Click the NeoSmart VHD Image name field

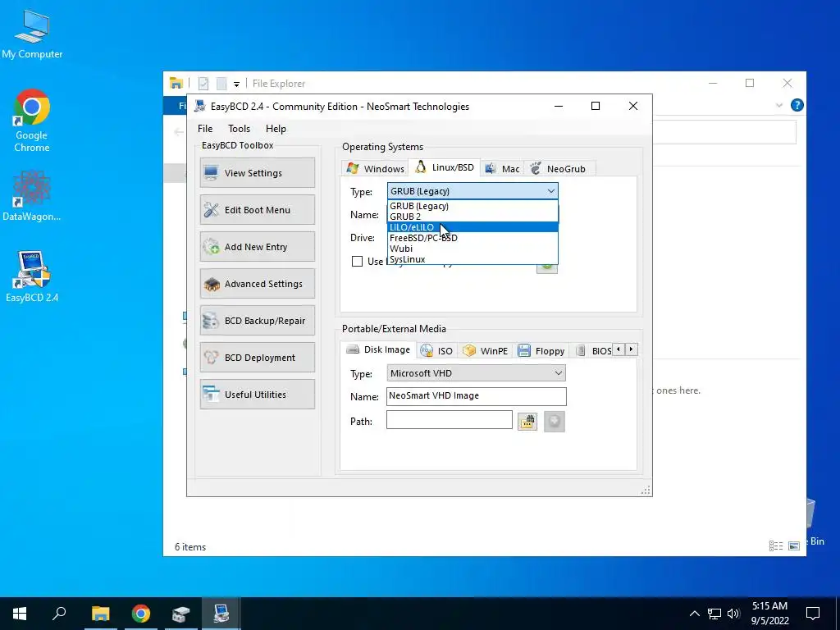click(477, 396)
